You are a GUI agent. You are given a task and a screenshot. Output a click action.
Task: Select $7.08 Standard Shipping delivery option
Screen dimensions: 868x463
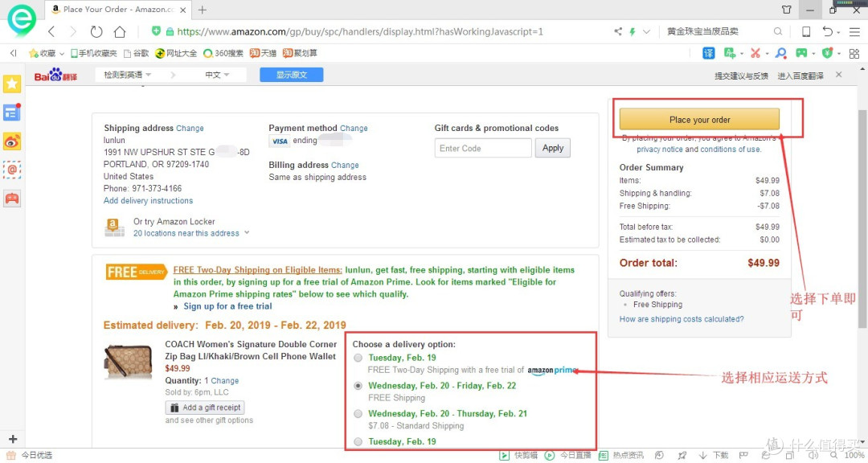358,414
